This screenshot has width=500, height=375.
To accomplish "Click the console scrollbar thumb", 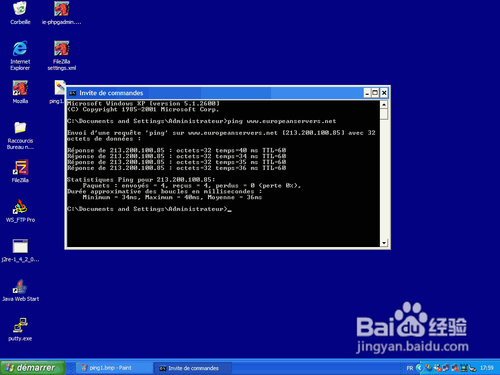I will pos(384,114).
